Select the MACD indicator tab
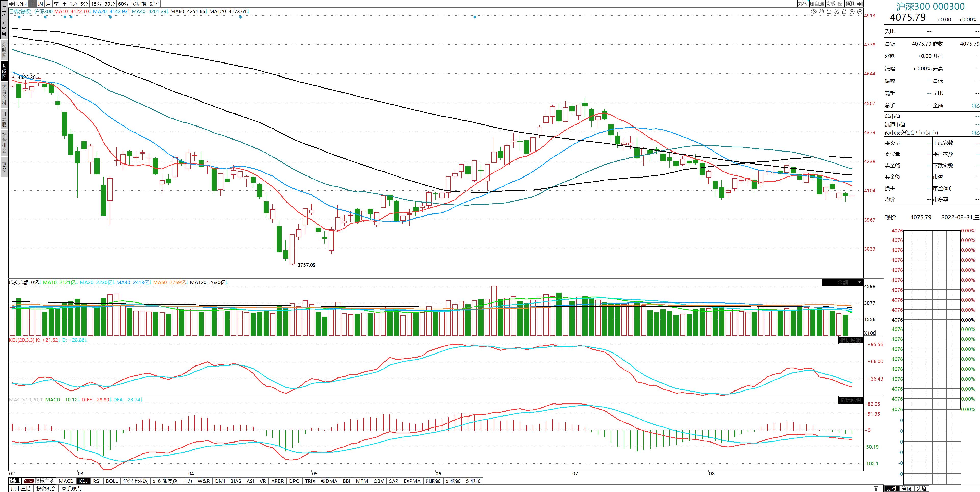980x492 pixels. (x=66, y=481)
